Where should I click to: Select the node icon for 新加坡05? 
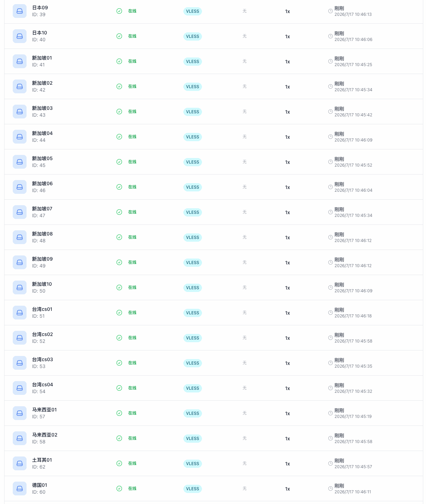coord(20,162)
